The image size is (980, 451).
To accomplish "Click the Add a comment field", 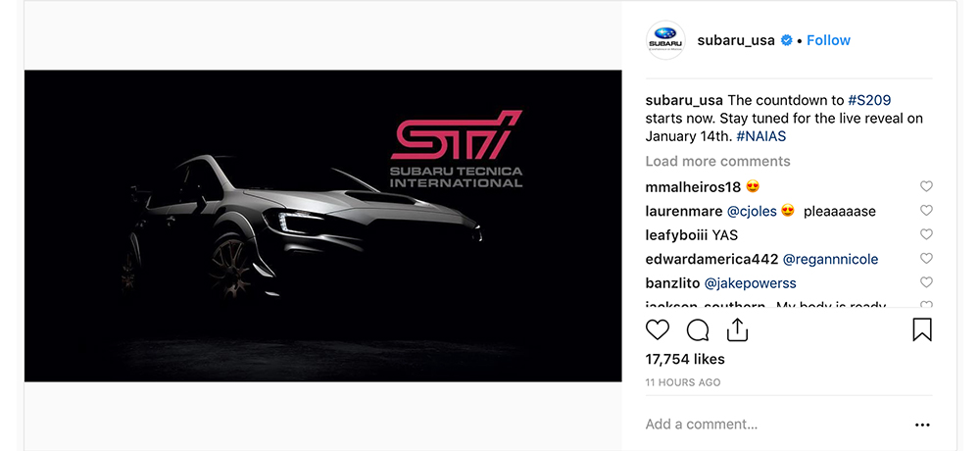I will pyautogui.click(x=775, y=425).
